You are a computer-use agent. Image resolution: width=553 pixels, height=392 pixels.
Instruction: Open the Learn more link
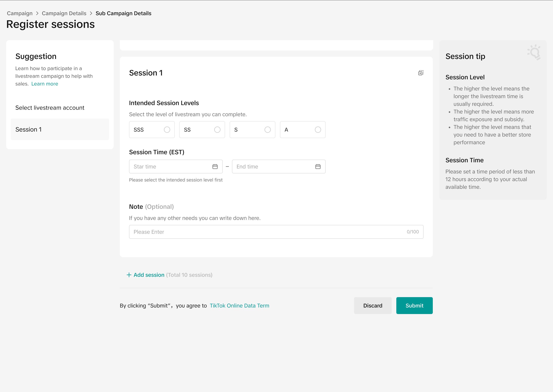click(45, 84)
